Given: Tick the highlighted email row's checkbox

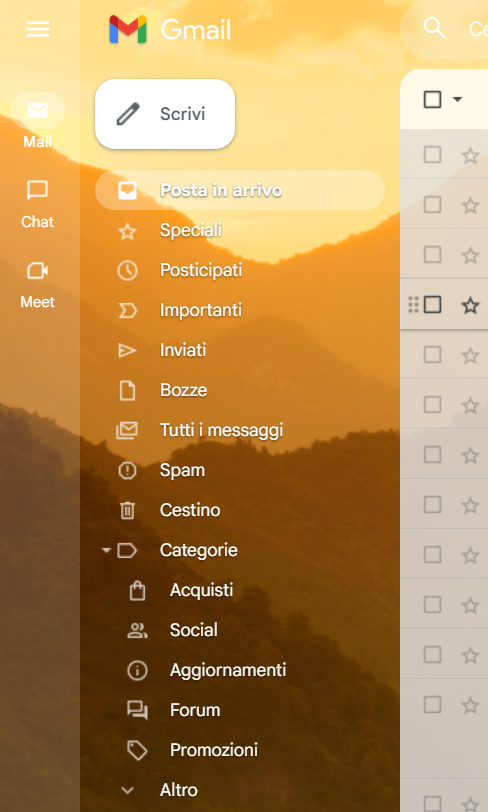Looking at the screenshot, I should point(433,305).
